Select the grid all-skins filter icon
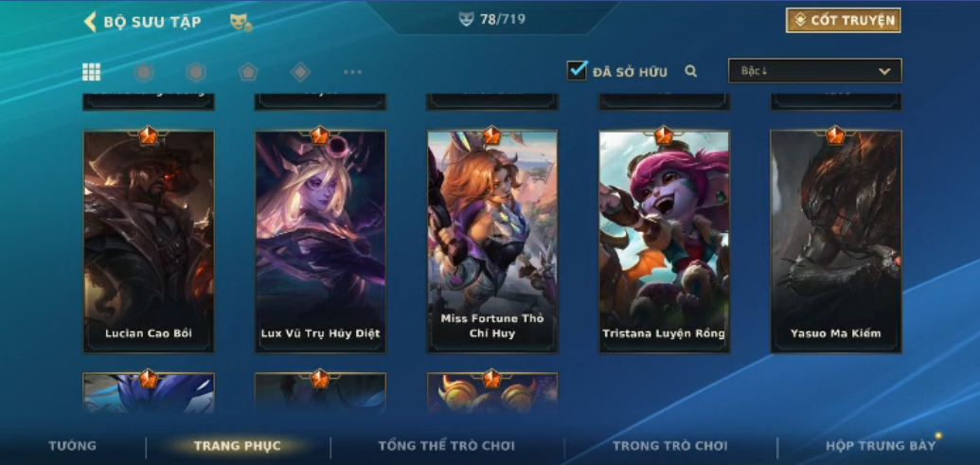The height and width of the screenshot is (465, 980). click(x=91, y=72)
